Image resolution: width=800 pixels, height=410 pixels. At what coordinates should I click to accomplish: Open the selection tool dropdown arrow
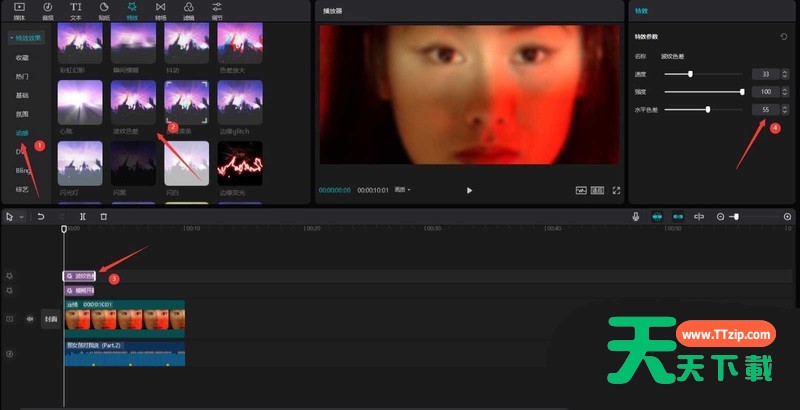point(21,216)
